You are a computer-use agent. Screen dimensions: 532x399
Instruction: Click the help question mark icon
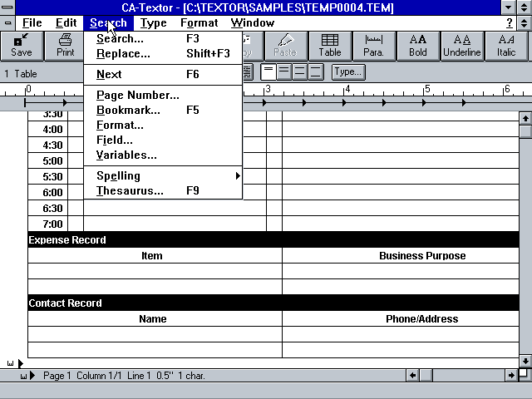(x=510, y=22)
